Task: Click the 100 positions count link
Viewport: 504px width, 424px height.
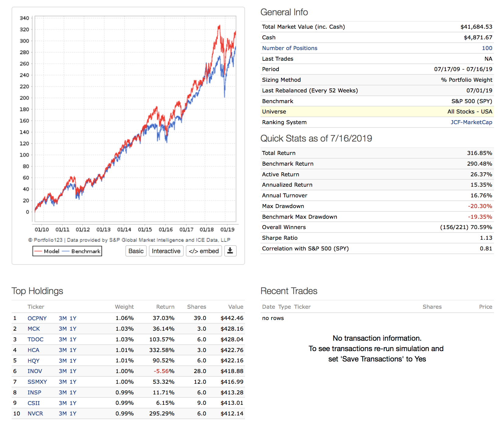Action: click(x=487, y=48)
